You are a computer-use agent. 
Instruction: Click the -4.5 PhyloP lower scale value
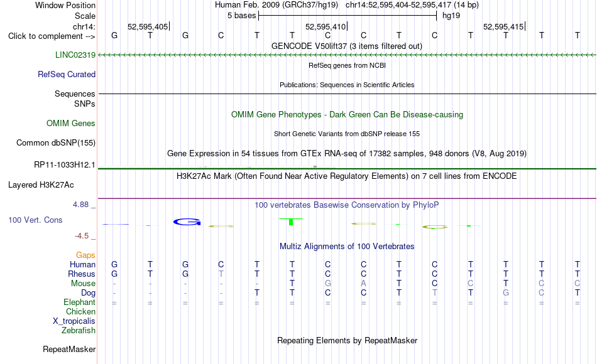tap(82, 236)
